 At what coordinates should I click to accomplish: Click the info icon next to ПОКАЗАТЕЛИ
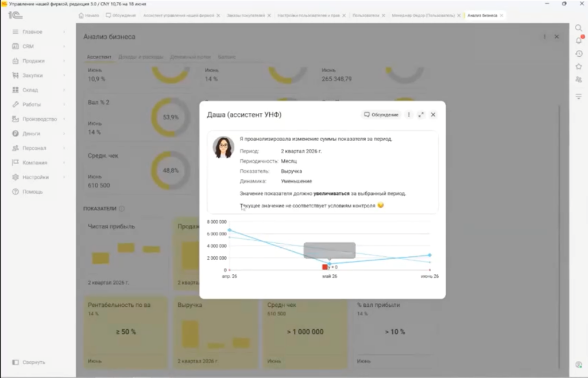coord(122,209)
